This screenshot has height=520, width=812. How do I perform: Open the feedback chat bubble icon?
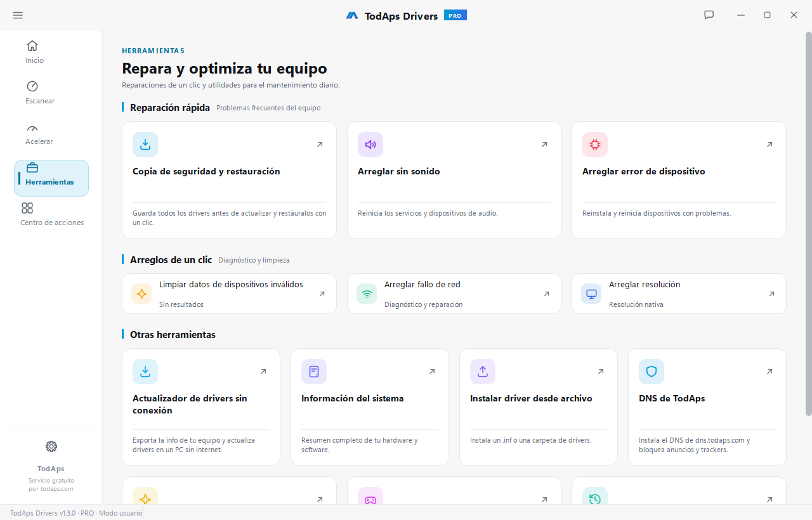click(709, 15)
